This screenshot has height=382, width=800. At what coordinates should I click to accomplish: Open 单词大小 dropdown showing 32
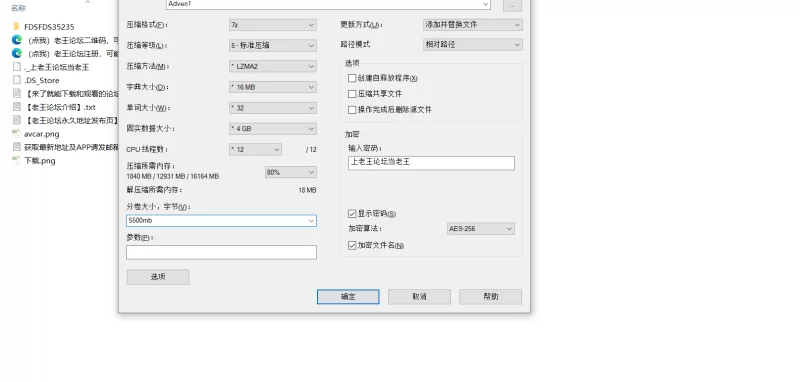point(272,108)
